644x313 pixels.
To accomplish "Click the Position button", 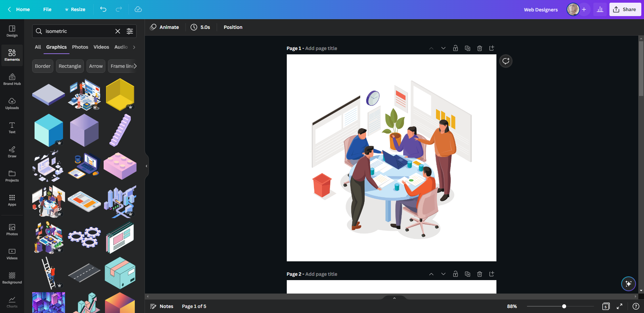I will (233, 27).
